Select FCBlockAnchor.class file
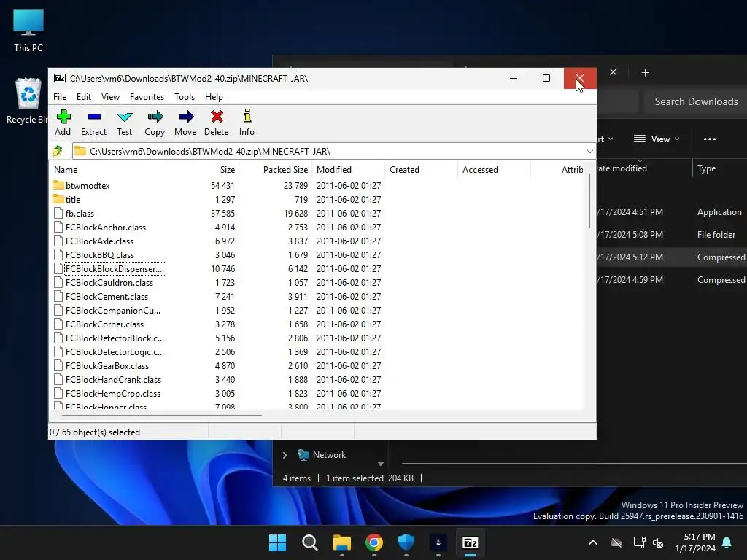This screenshot has height=560, width=747. point(106,227)
